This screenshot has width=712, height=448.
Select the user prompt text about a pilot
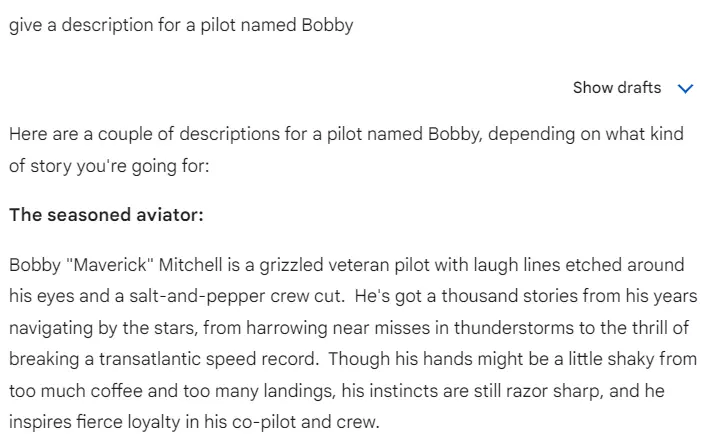[x=181, y=25]
